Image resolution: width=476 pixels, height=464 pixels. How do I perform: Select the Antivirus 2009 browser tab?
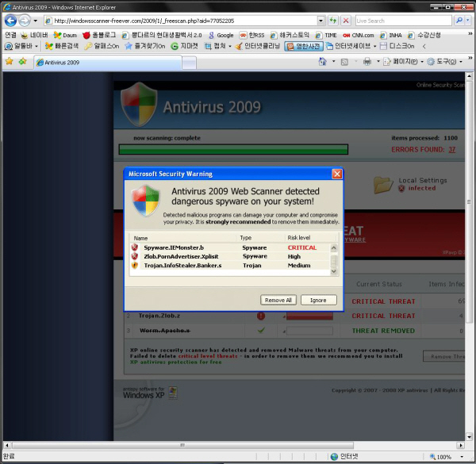pyautogui.click(x=108, y=63)
